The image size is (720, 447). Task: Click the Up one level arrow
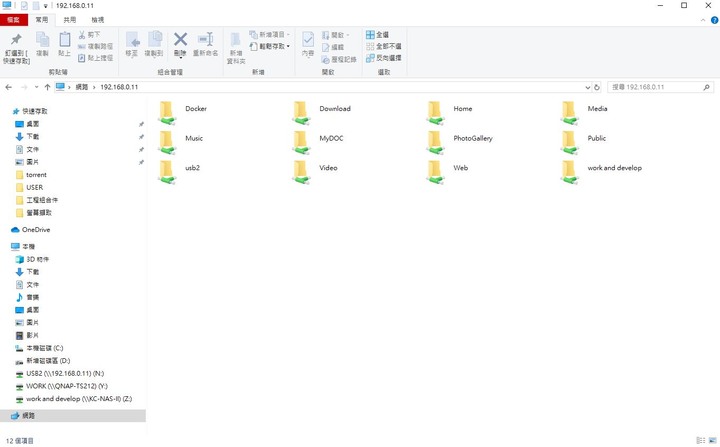coord(47,87)
